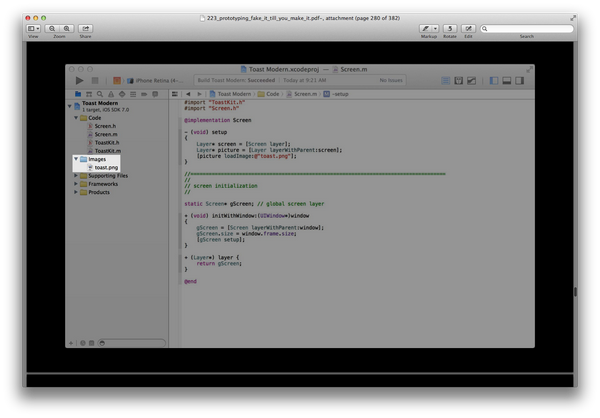
Task: Open the Markup tool dropdown arrow
Action: click(x=435, y=28)
